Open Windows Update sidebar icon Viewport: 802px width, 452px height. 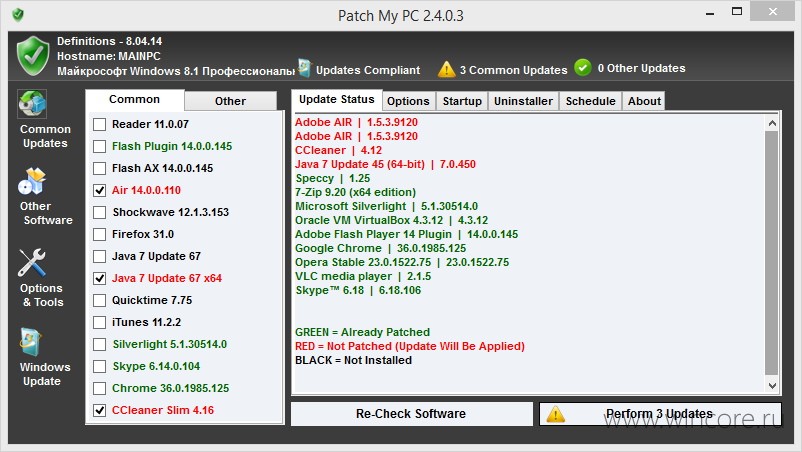(31, 342)
